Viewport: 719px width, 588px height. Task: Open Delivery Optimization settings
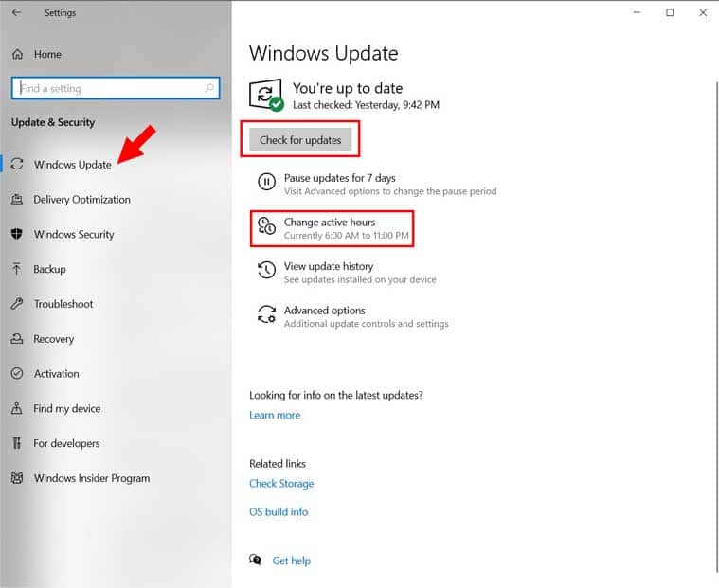(x=81, y=200)
